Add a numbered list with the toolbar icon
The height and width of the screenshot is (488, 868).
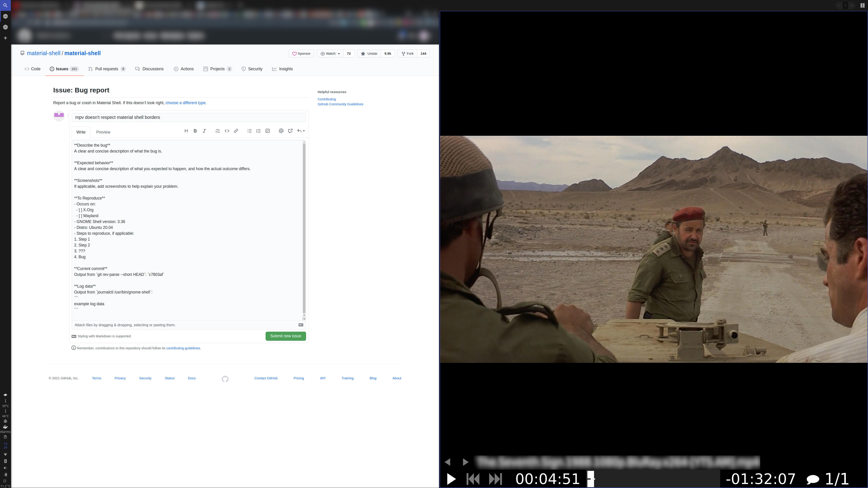pyautogui.click(x=258, y=131)
